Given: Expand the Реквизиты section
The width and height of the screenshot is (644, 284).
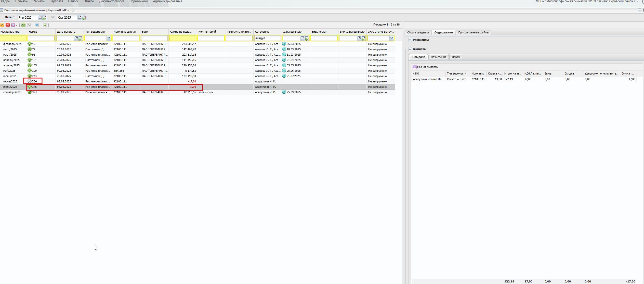Looking at the screenshot, I should pos(410,40).
